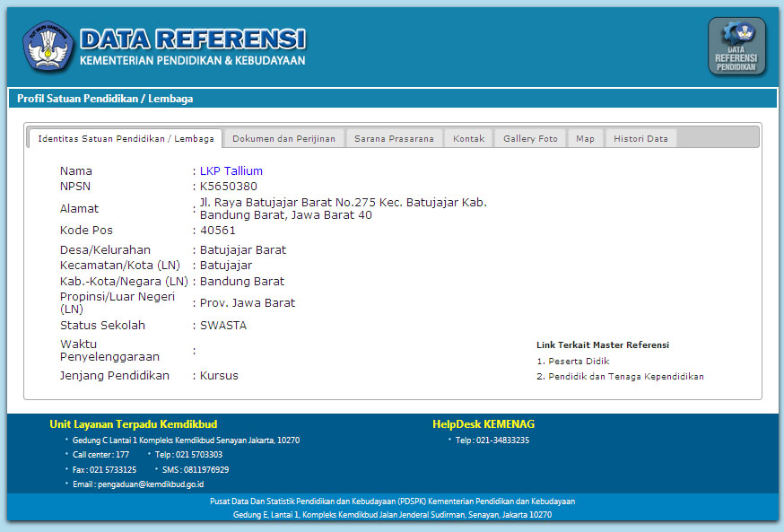Open the LKP Tallium name link
Image resolution: width=784 pixels, height=532 pixels.
click(231, 170)
